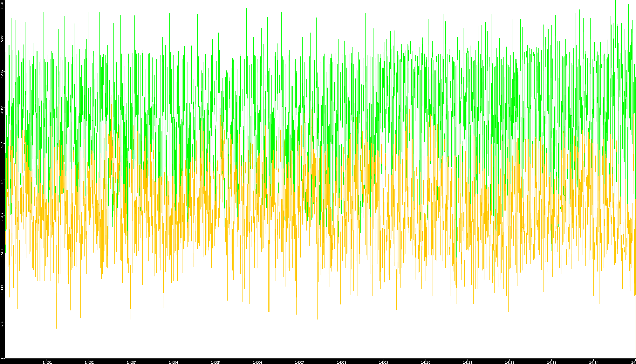Viewport: 636px width, 364px height.
Task: Select the 5891 value axis label
Action: [2, 38]
